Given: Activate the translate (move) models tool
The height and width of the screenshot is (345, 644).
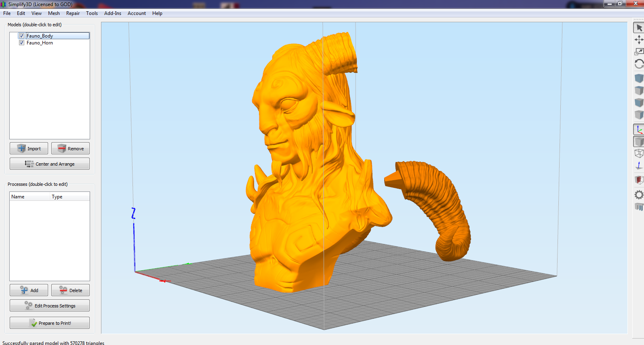Looking at the screenshot, I should (639, 40).
